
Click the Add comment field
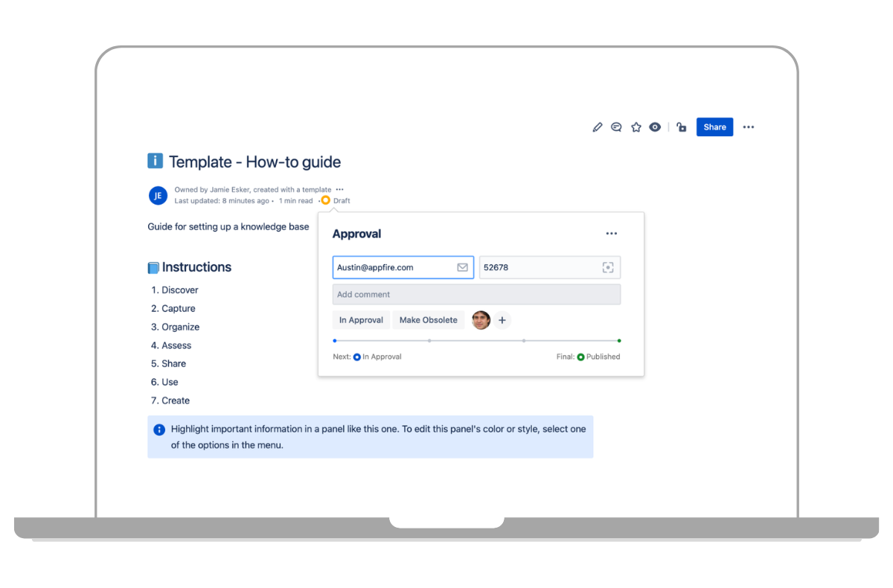pos(476,294)
